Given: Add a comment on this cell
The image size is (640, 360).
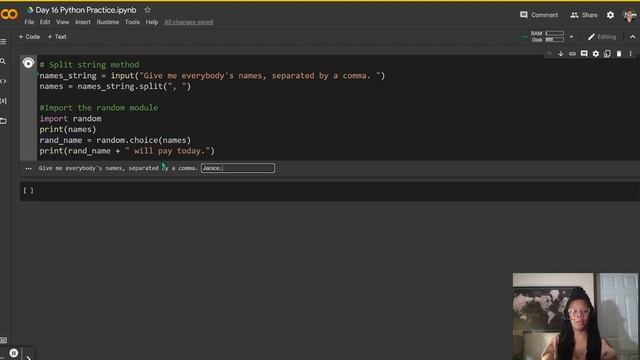Looking at the screenshot, I should (584, 54).
